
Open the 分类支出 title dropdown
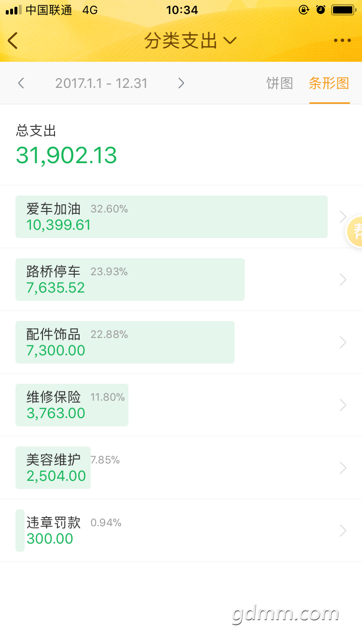[191, 41]
